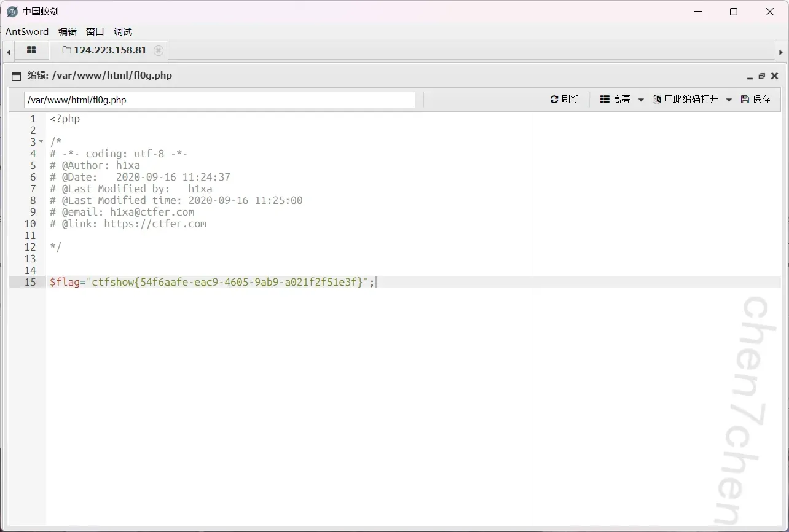This screenshot has width=789, height=532.
Task: Open the 调试 debug menu
Action: tap(123, 32)
